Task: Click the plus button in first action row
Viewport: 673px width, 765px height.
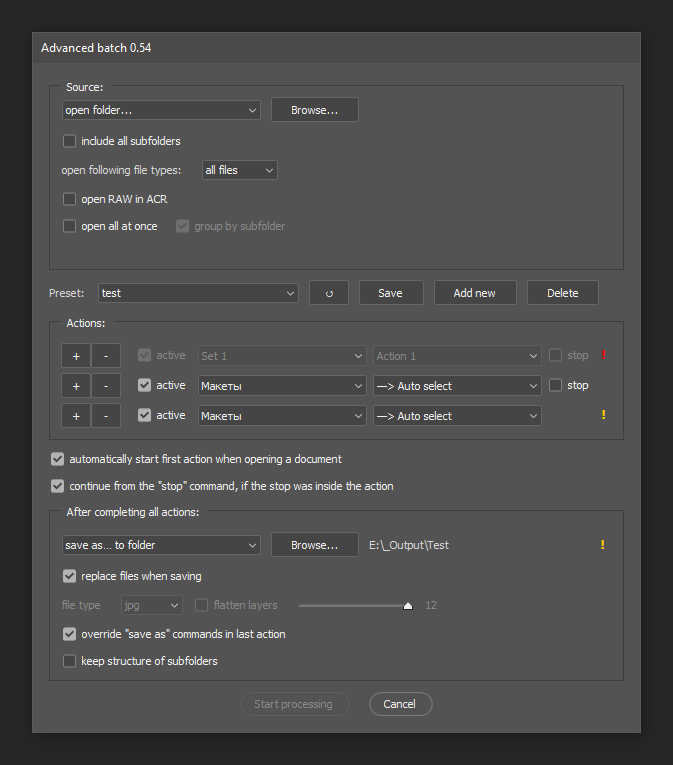Action: (76, 356)
